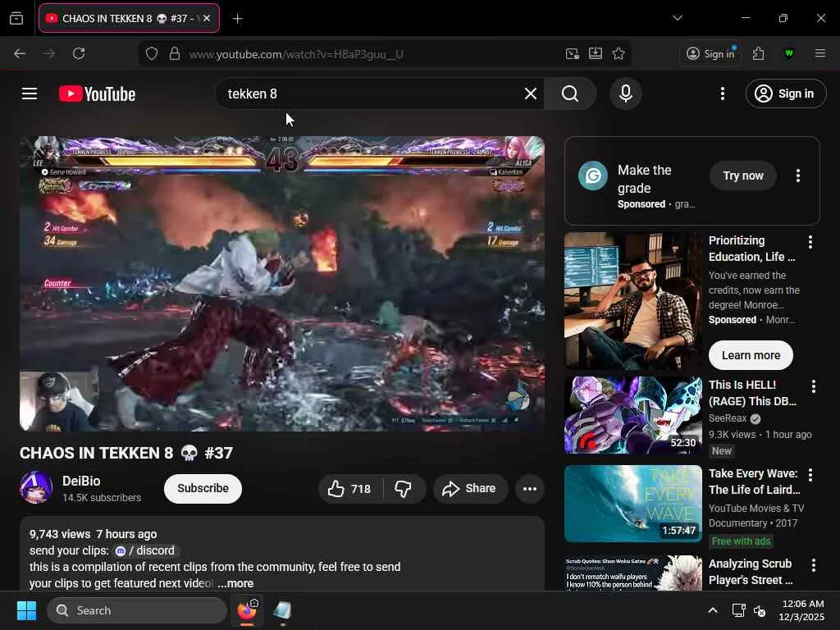Open the DeiBio channel avatar

click(36, 488)
